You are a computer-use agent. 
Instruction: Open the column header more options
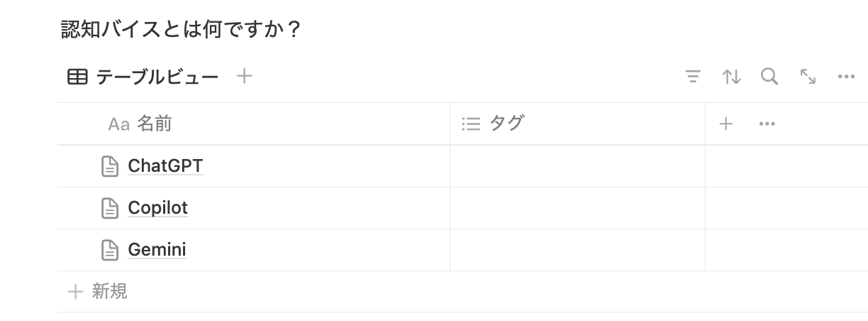[767, 124]
